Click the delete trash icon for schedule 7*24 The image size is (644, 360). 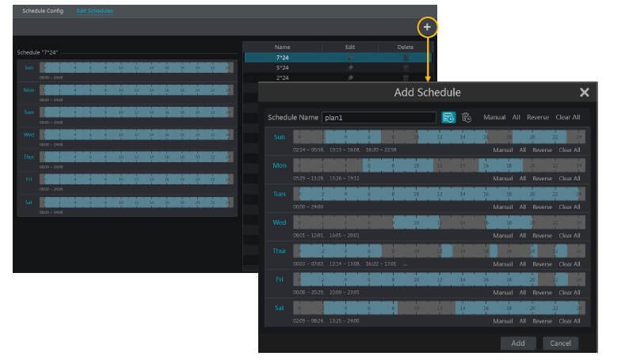[406, 58]
